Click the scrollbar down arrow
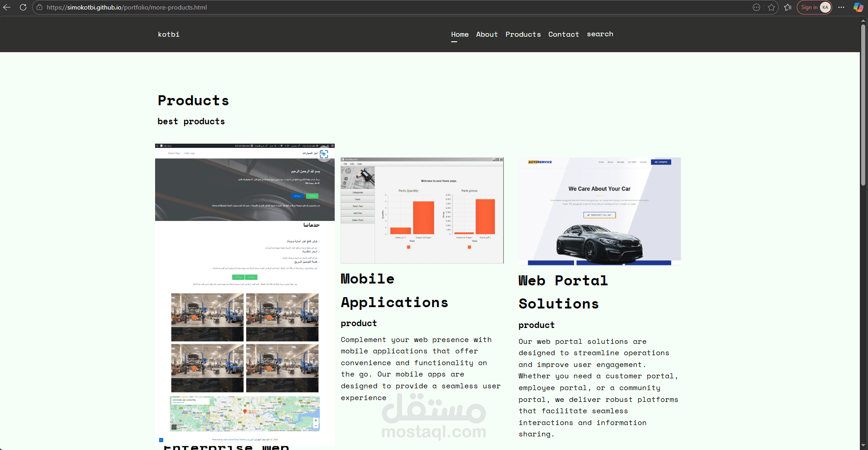The image size is (868, 450). pos(863,446)
